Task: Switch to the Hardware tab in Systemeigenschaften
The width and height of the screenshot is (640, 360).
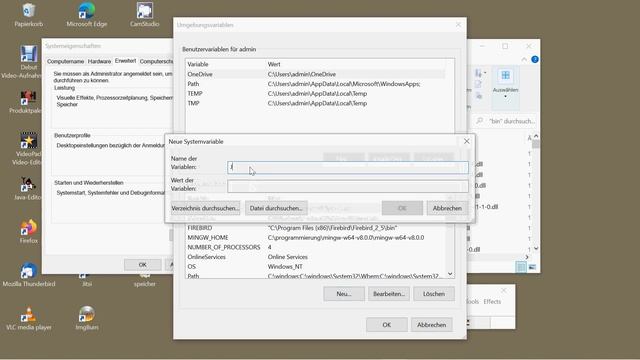Action: (99, 62)
